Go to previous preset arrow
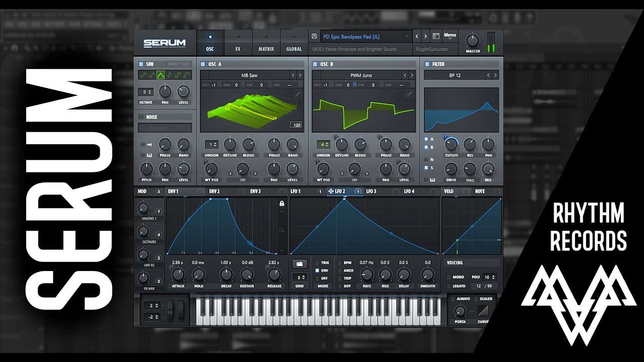The height and width of the screenshot is (362, 644). [x=417, y=37]
